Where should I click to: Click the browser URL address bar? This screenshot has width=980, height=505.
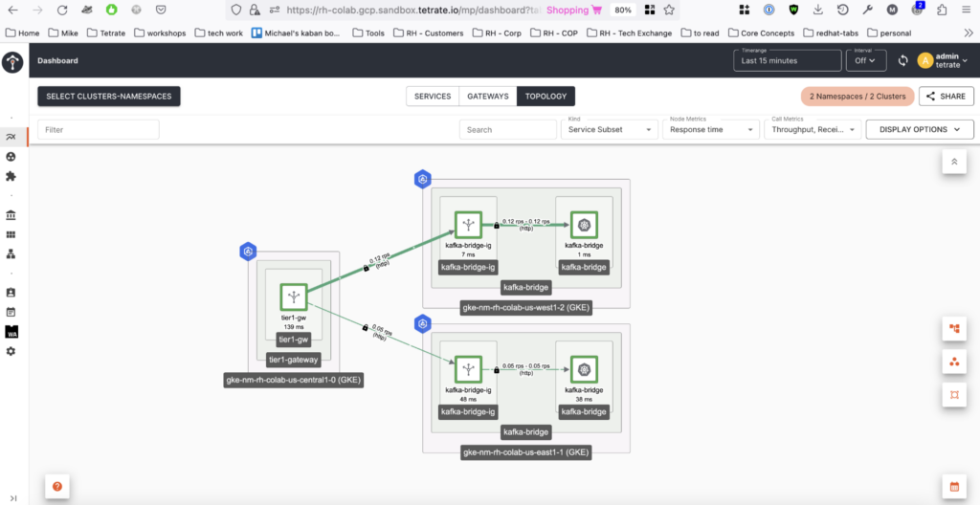[x=412, y=10]
